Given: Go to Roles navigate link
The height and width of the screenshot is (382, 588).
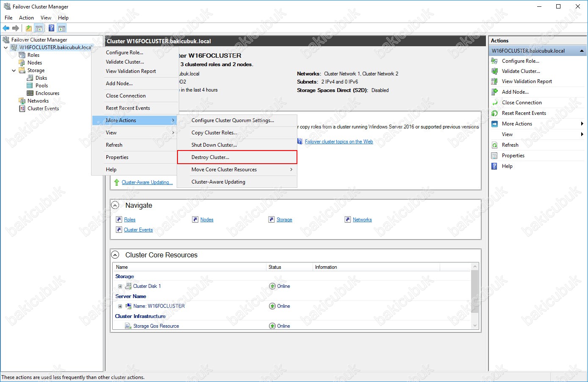Looking at the screenshot, I should [x=130, y=220].
